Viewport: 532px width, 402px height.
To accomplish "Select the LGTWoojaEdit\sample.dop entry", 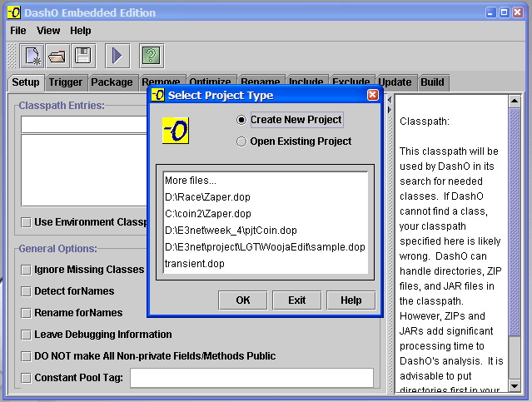I will pyautogui.click(x=266, y=247).
